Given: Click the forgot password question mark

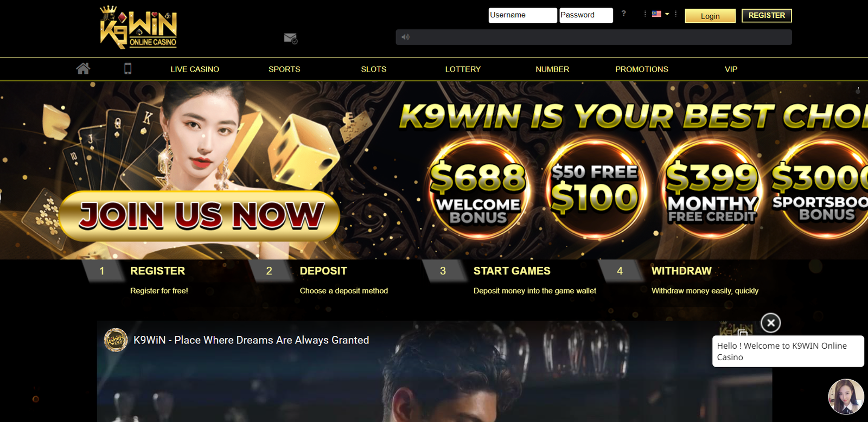Looking at the screenshot, I should [x=624, y=14].
